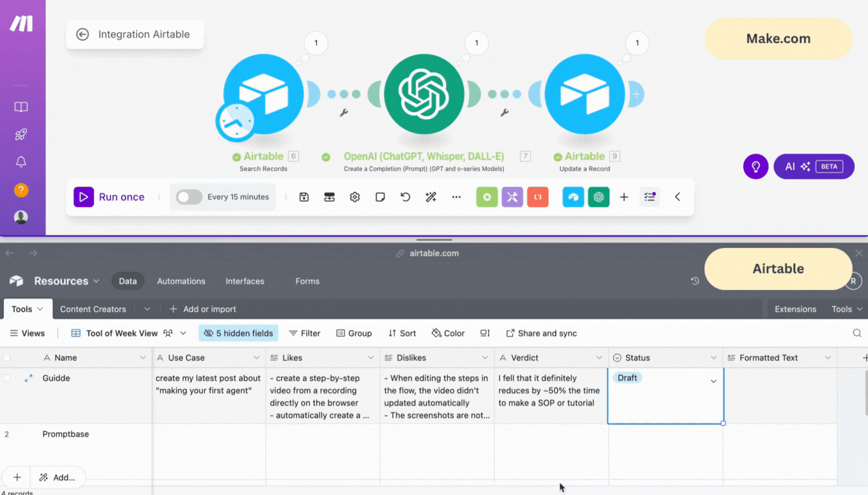The width and height of the screenshot is (868, 495).
Task: Open green flow control tools icon
Action: click(x=487, y=197)
